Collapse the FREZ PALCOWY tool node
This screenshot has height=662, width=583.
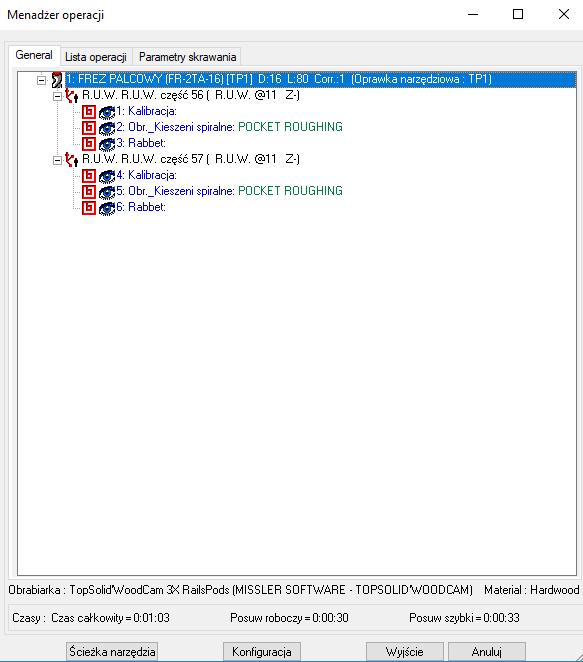41,80
